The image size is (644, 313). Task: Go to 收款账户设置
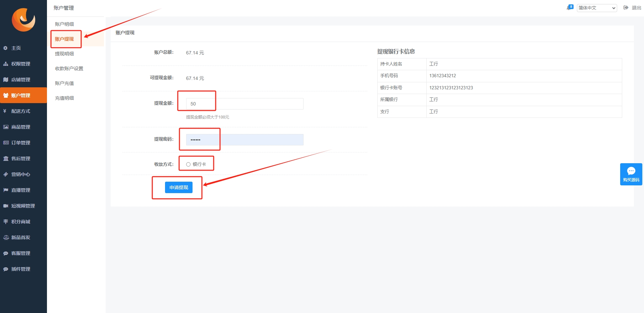tap(69, 69)
